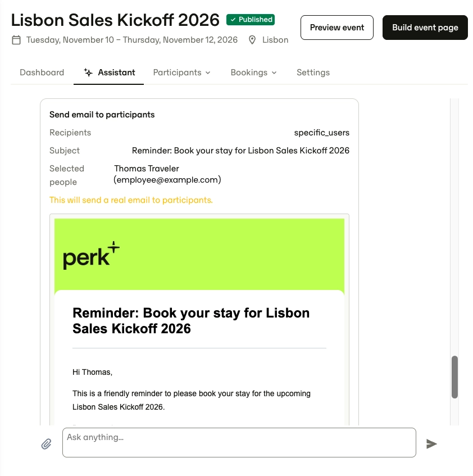Click the chat scrollbar thumb
Screen dimensions: 473x476
point(454,377)
